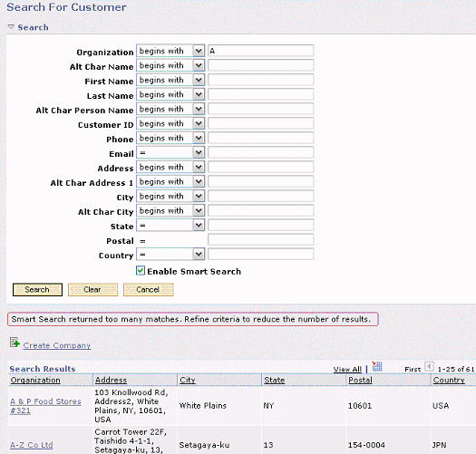Click the State text field
Screen dimensions: 476x454
261,225
